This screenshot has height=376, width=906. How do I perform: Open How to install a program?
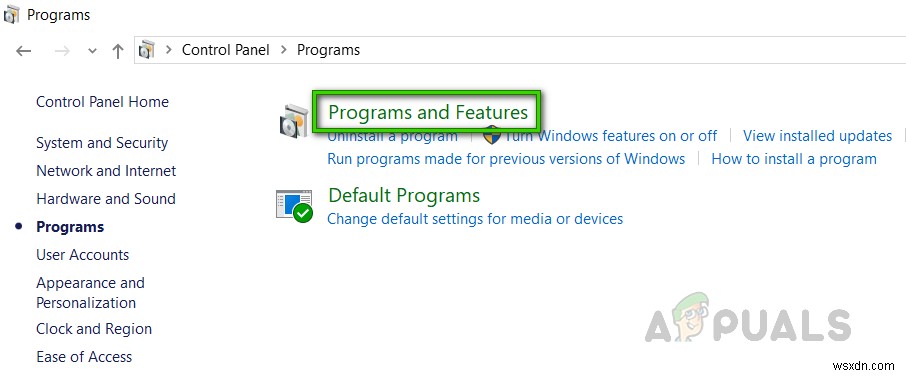794,159
